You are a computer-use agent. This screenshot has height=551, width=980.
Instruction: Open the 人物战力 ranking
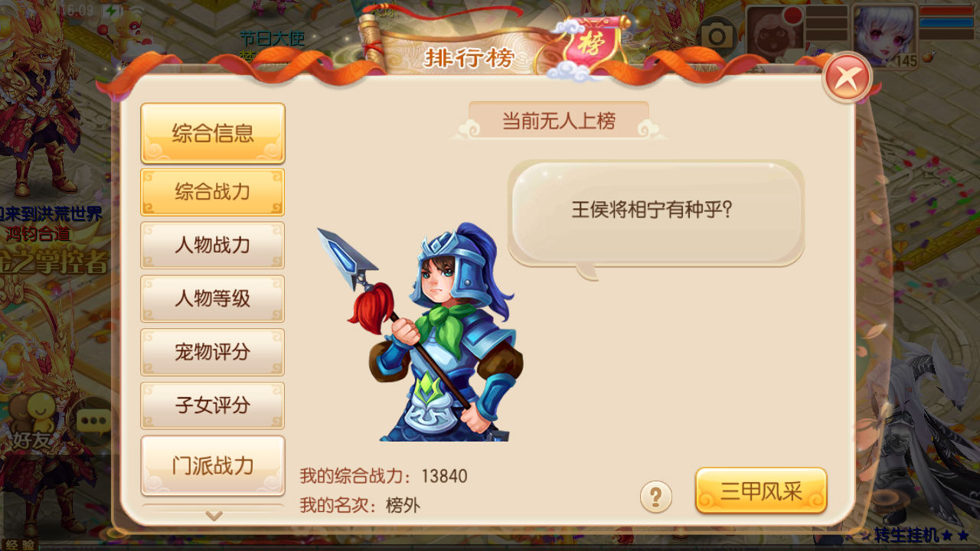coord(213,245)
